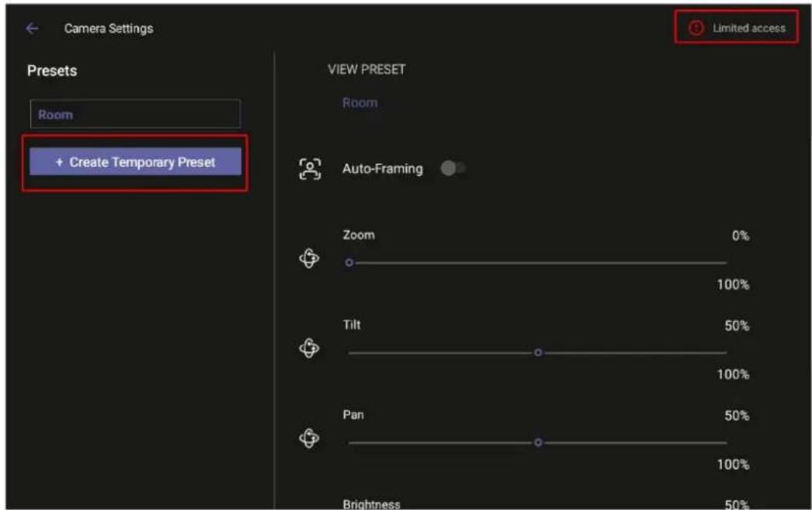Click the 100% maximum under Pan slider
The height and width of the screenshot is (510, 812).
734,464
